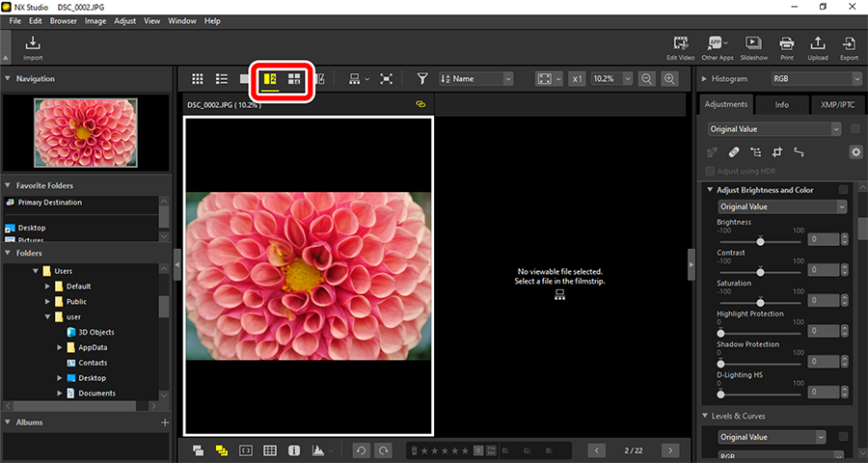
Task: Open the 10.2% zoom level dropdown
Action: [611, 79]
